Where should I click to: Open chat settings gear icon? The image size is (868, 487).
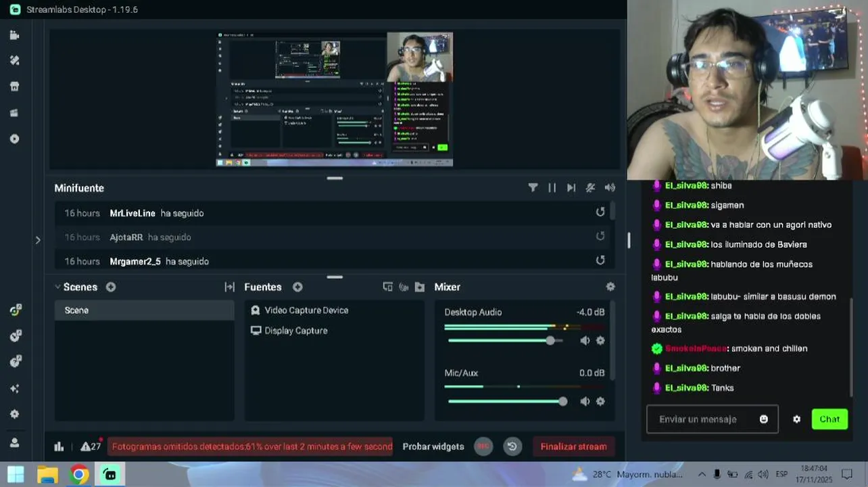(x=797, y=419)
